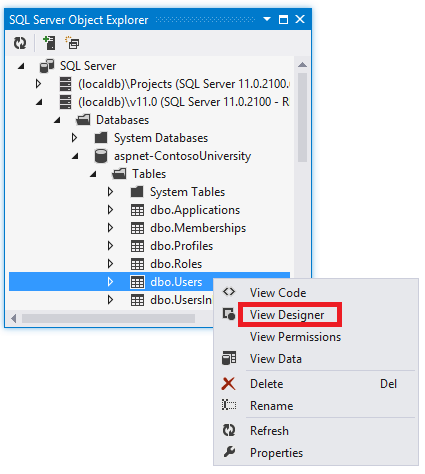The height and width of the screenshot is (474, 425).
Task: Click the database icon beside aspnet-ContosoUniversity
Action: point(101,156)
